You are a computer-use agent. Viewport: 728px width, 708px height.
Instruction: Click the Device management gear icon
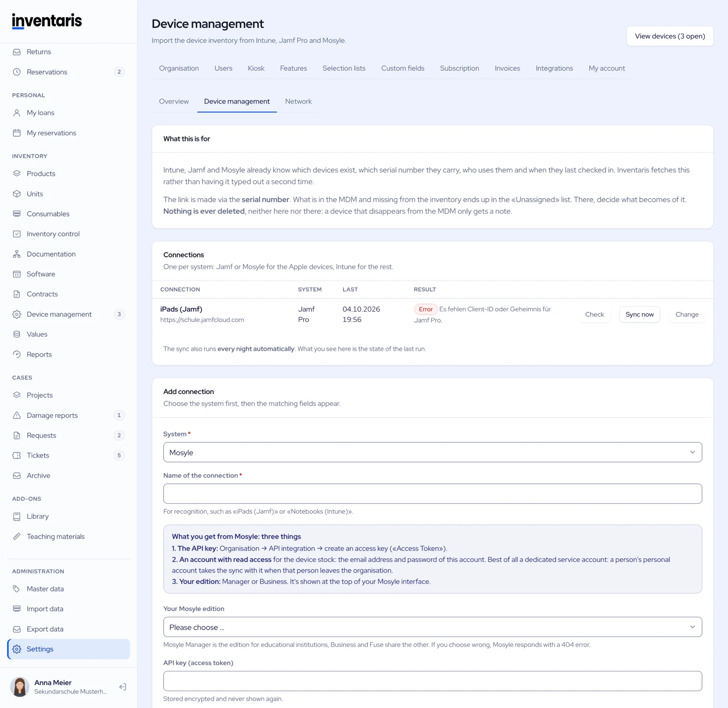[x=17, y=314]
